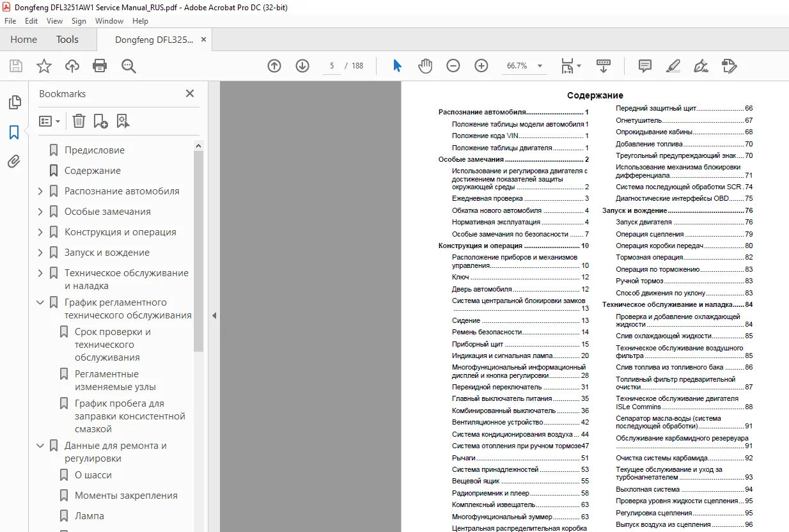This screenshot has width=789, height=532.
Task: Select График пробега для заправки bookmark
Action: click(130, 416)
